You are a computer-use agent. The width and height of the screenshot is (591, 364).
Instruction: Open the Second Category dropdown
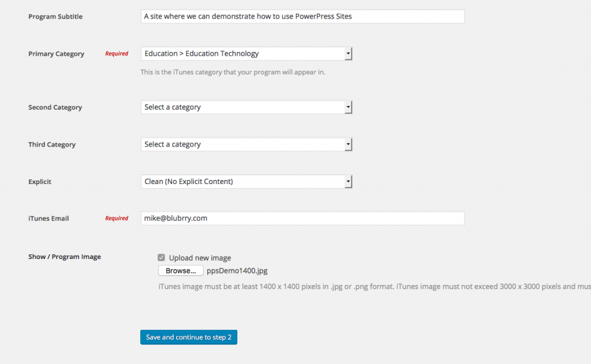point(246,107)
